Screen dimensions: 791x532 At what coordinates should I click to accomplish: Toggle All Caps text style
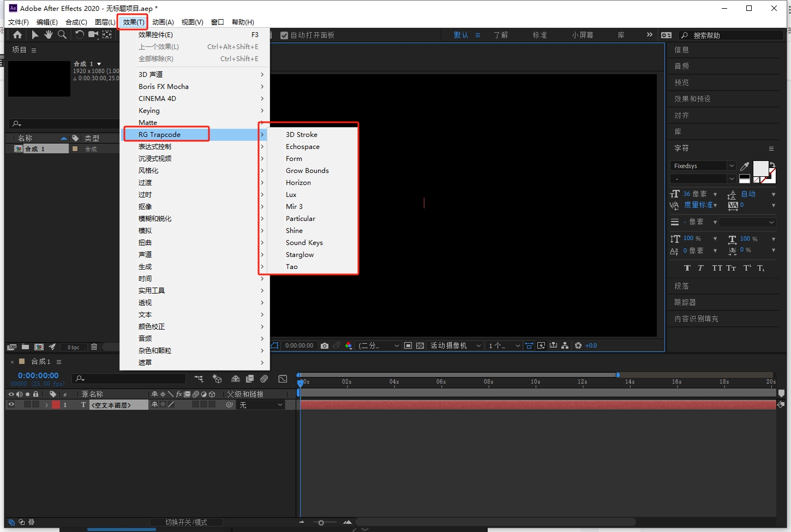(717, 268)
